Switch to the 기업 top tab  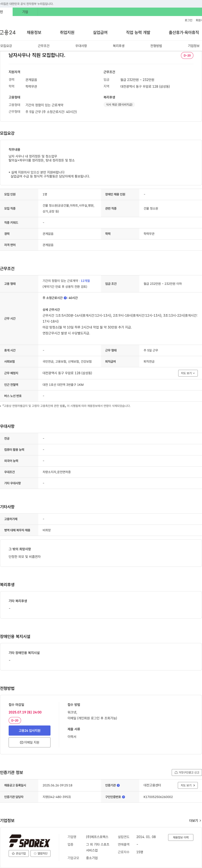coord(25,12)
